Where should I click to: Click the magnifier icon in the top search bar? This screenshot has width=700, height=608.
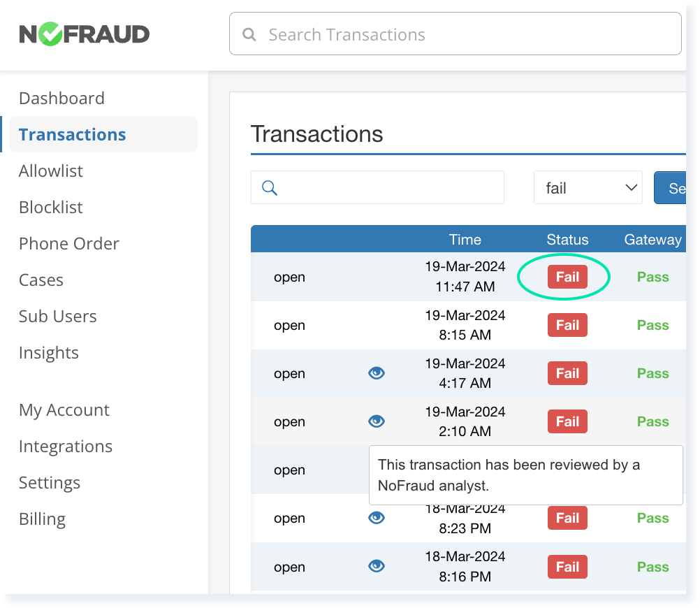(x=249, y=34)
